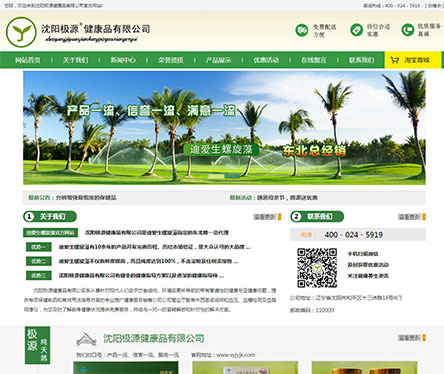The height and width of the screenshot is (374, 444).
Task: Click 查看更多 in the 关于我们 section
Action: pyautogui.click(x=265, y=217)
